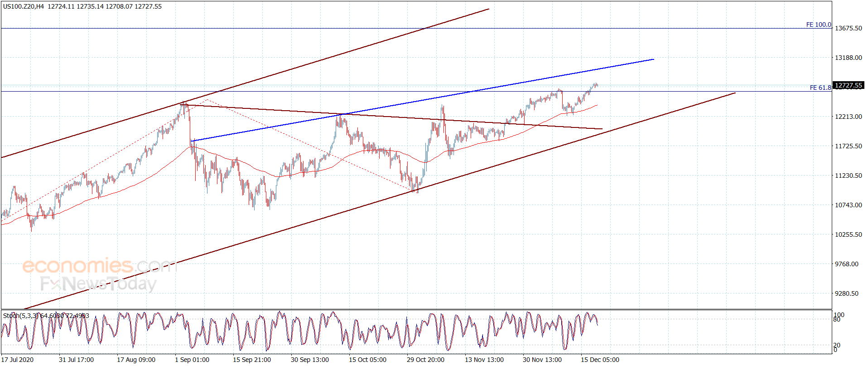Select the current price tag 12727.55
Screen dimensions: 868x366
point(849,85)
